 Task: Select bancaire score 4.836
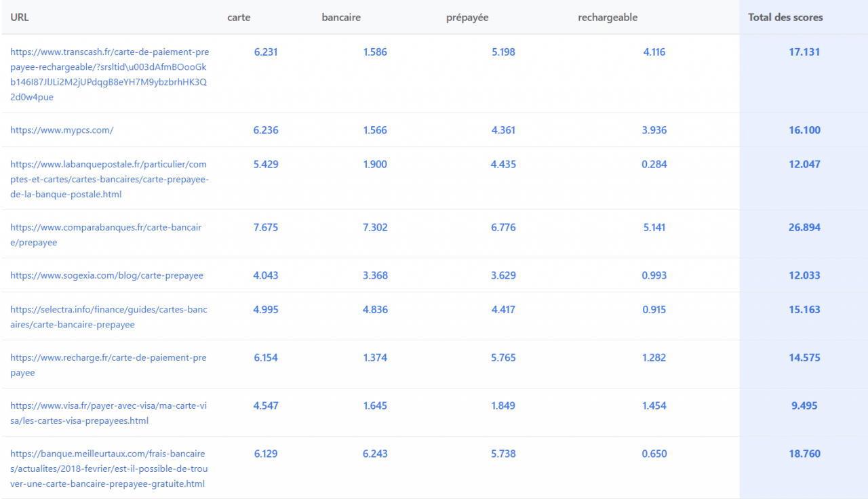pos(375,309)
